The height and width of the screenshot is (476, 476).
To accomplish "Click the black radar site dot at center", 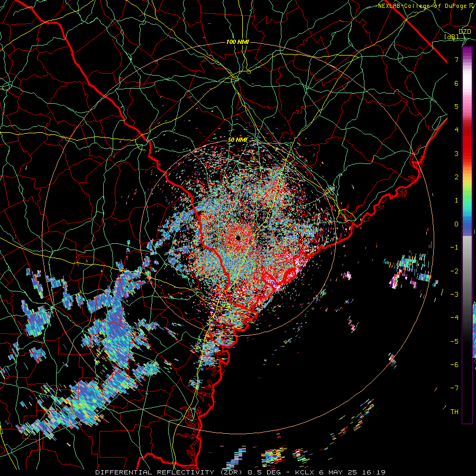I will click(x=239, y=237).
